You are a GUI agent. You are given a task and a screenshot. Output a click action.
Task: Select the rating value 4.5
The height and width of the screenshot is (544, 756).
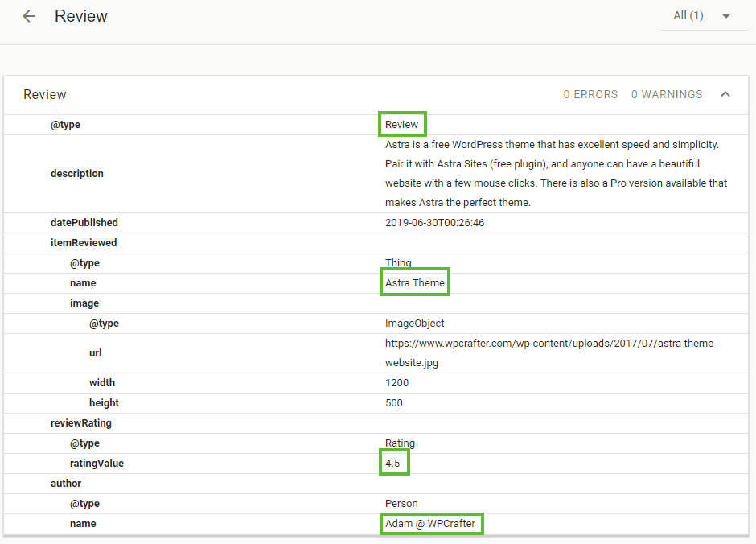[392, 464]
